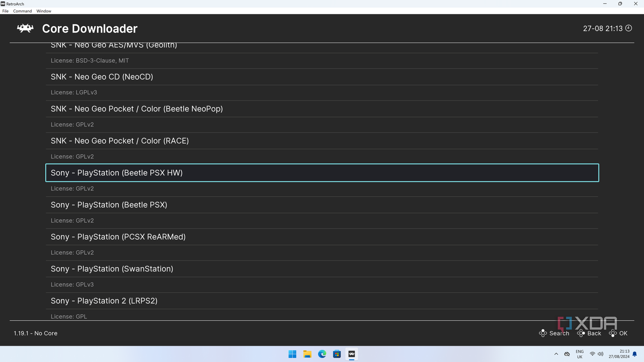Open File Explorer from the taskbar
Screen dimensions: 644x362
tap(307, 354)
